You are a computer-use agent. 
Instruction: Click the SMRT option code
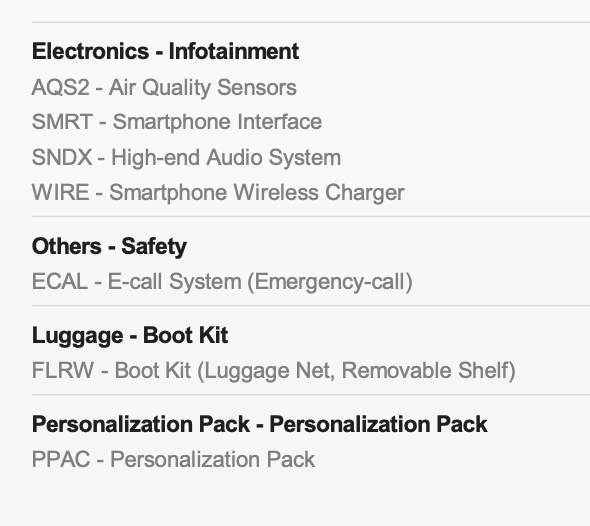[62, 122]
